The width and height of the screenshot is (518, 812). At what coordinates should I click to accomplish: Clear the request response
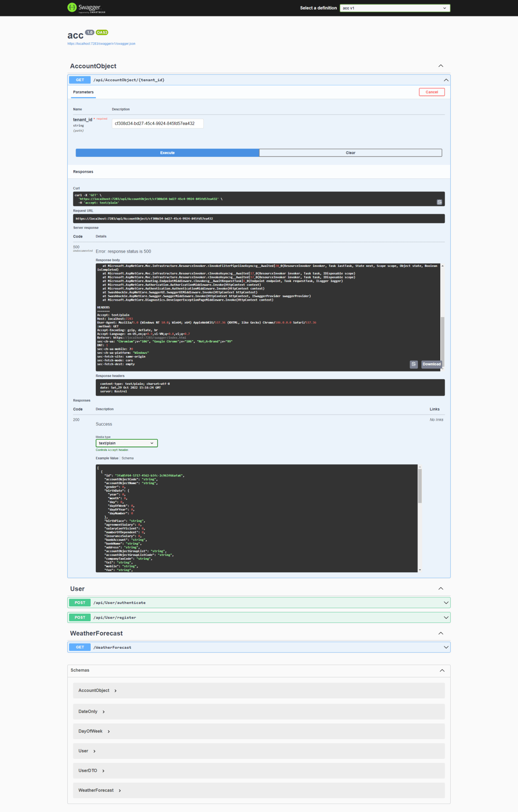click(x=351, y=153)
